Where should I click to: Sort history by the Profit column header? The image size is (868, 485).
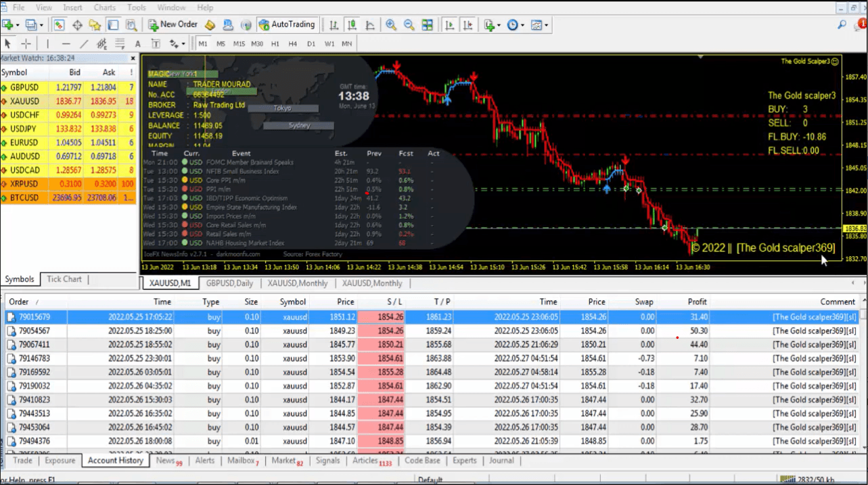coord(683,302)
